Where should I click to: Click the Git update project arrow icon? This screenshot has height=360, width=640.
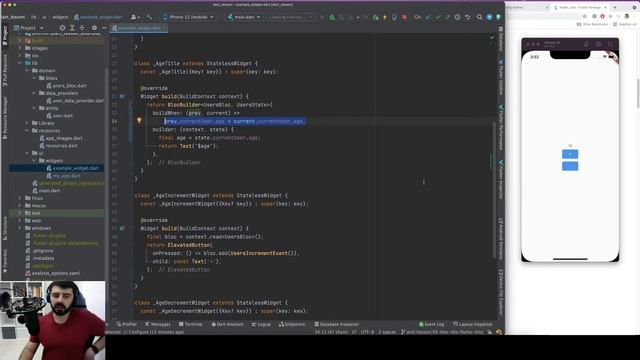pos(428,17)
